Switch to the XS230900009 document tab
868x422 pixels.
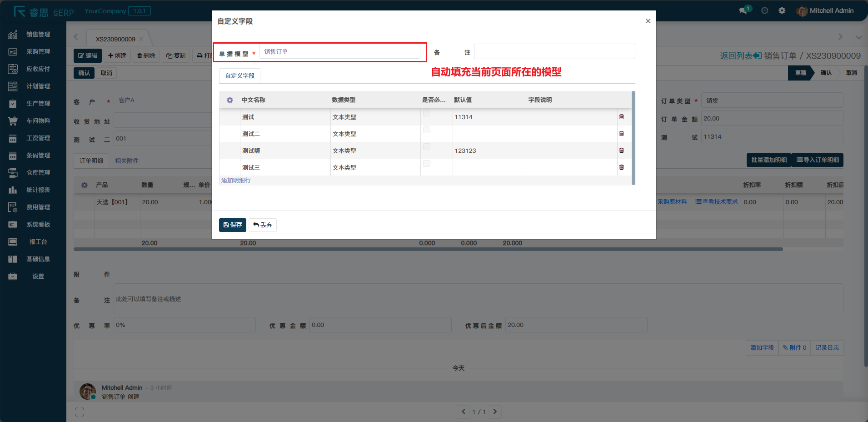115,39
